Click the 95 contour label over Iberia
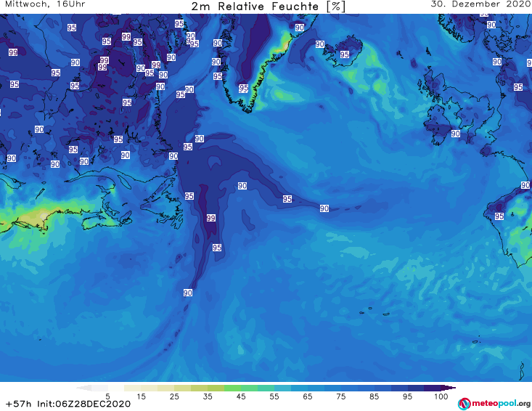 (x=499, y=216)
